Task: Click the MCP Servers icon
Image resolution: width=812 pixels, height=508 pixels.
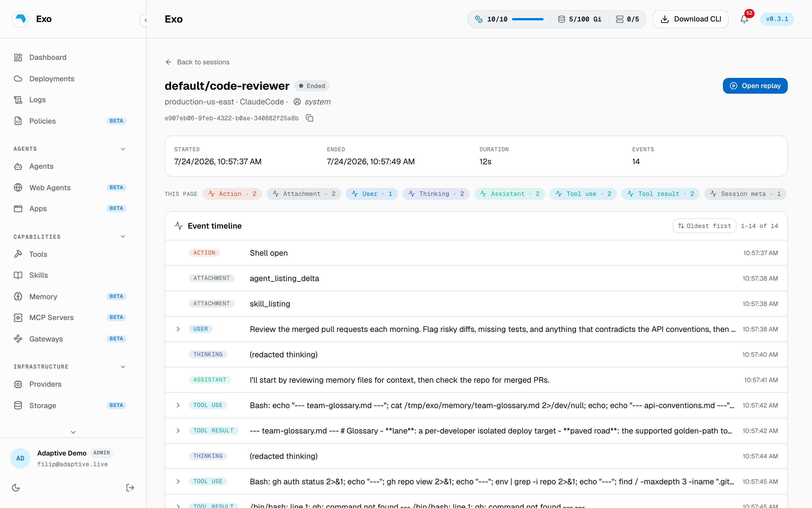Action: click(18, 317)
